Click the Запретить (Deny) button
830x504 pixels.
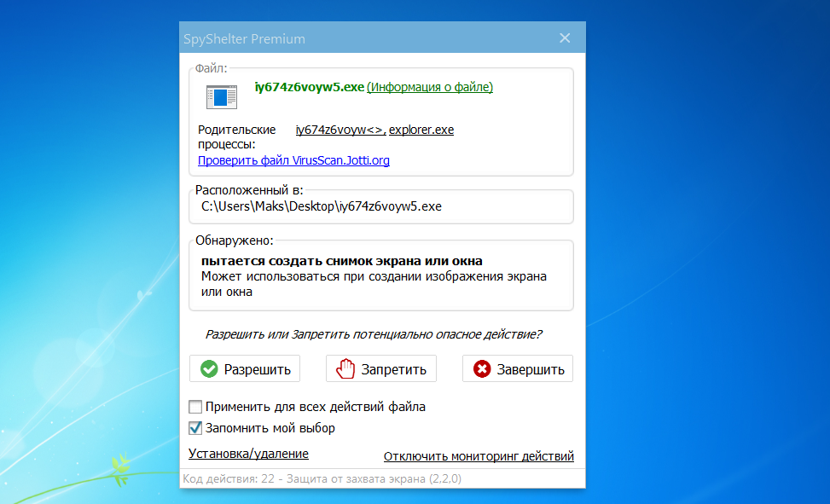[381, 368]
